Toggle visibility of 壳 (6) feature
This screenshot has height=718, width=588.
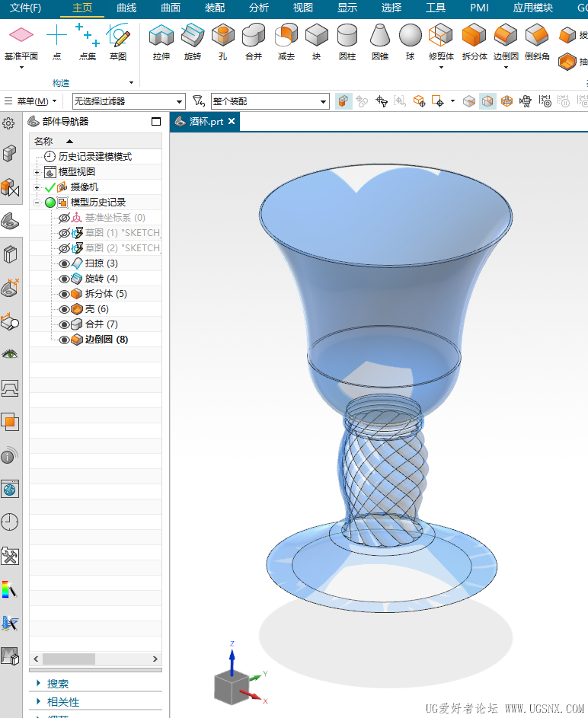[x=65, y=309]
